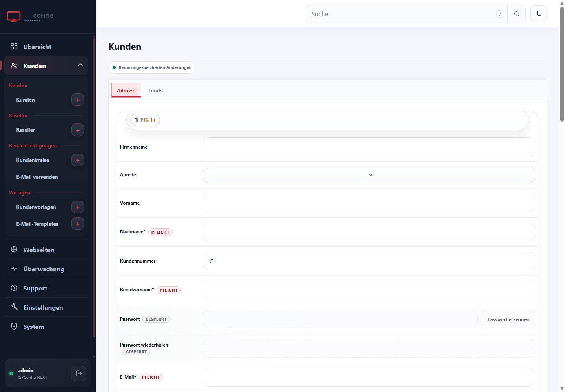Click the search magnifier button
565x392 pixels.
pos(517,14)
